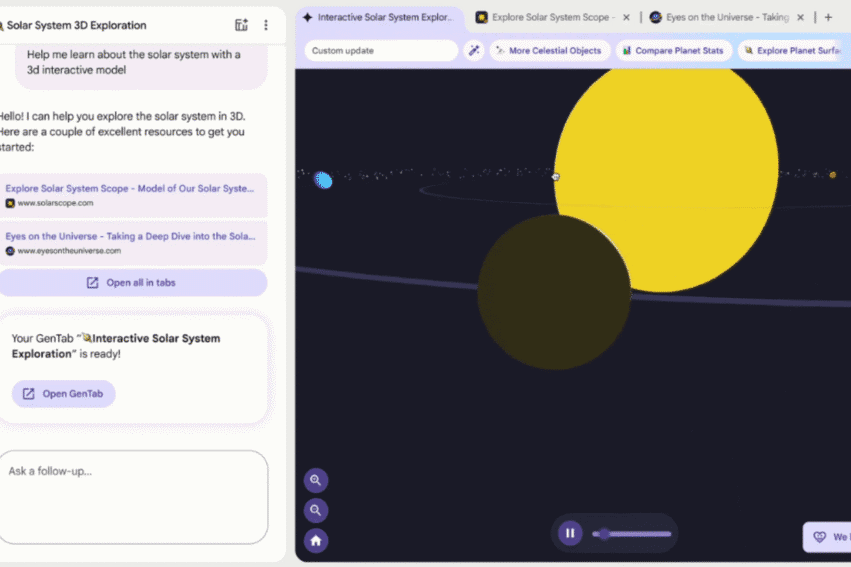Click Open all in tabs button
The image size is (851, 567).
(x=132, y=283)
